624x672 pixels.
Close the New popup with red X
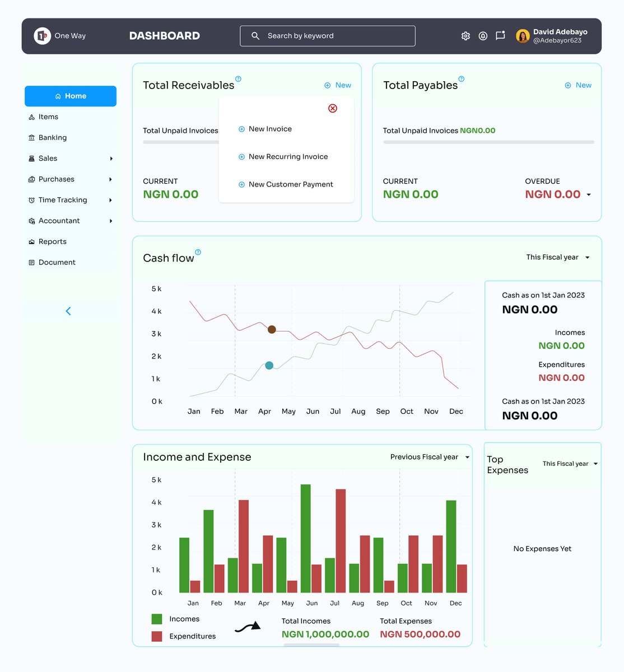tap(333, 108)
